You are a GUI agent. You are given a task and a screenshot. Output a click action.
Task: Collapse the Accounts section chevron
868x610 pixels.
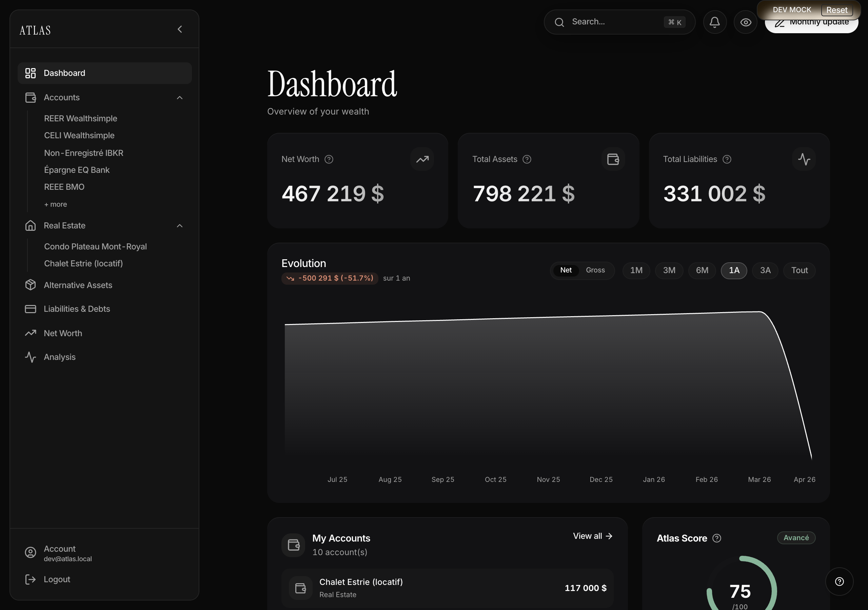(180, 98)
